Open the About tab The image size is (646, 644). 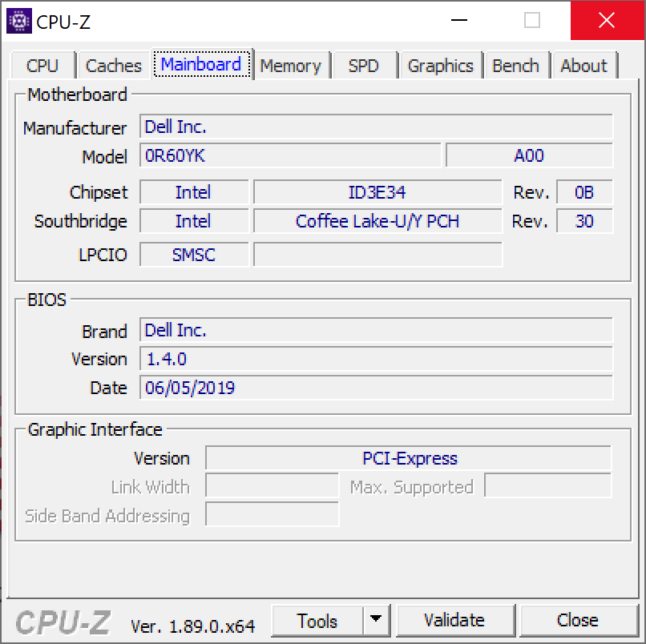(x=583, y=66)
